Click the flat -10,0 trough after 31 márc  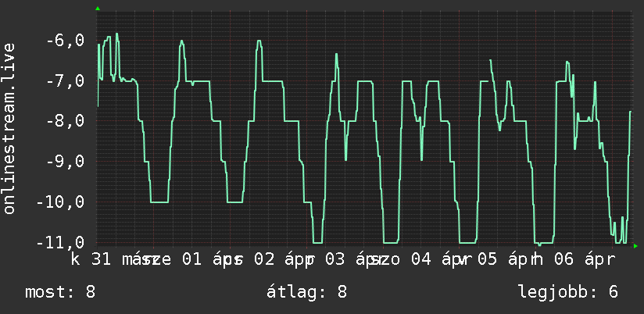tap(159, 202)
